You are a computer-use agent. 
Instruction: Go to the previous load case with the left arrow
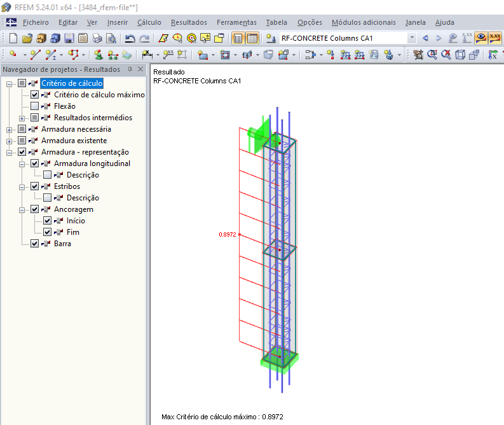coord(425,38)
